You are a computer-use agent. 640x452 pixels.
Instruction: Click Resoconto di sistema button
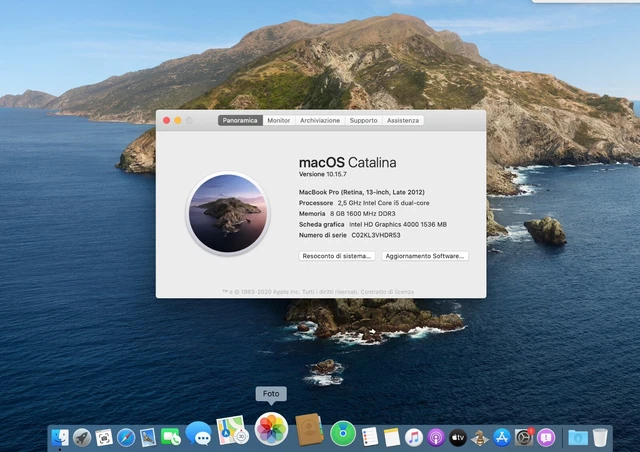tap(337, 256)
